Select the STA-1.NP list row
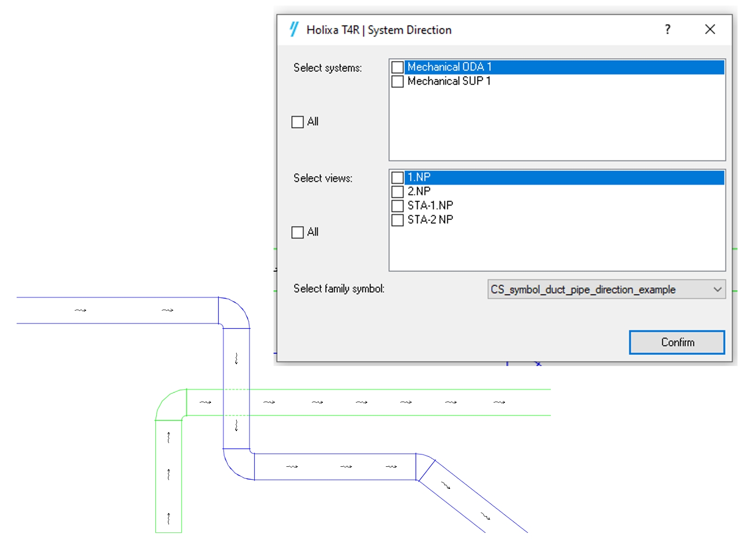 pos(430,206)
